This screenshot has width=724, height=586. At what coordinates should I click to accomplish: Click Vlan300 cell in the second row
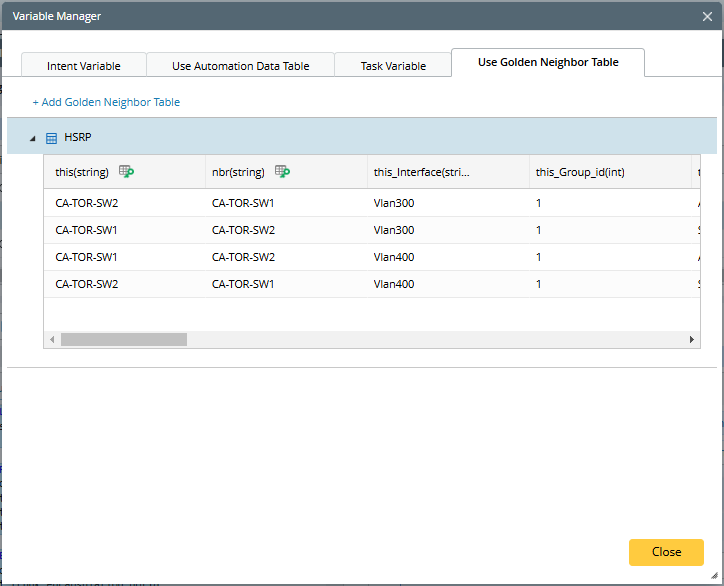394,230
